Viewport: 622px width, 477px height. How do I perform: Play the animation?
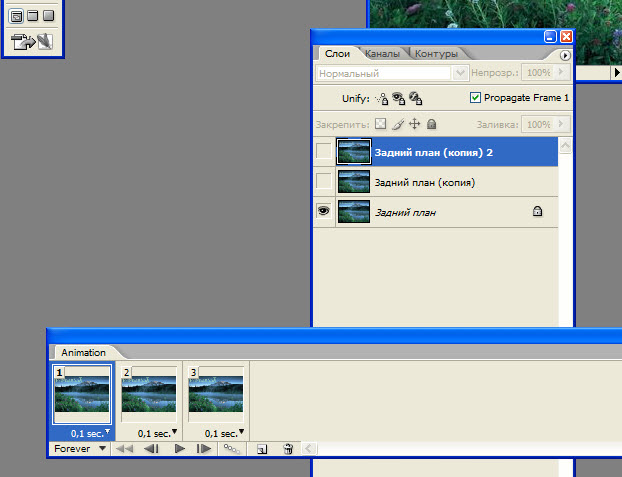click(x=180, y=449)
